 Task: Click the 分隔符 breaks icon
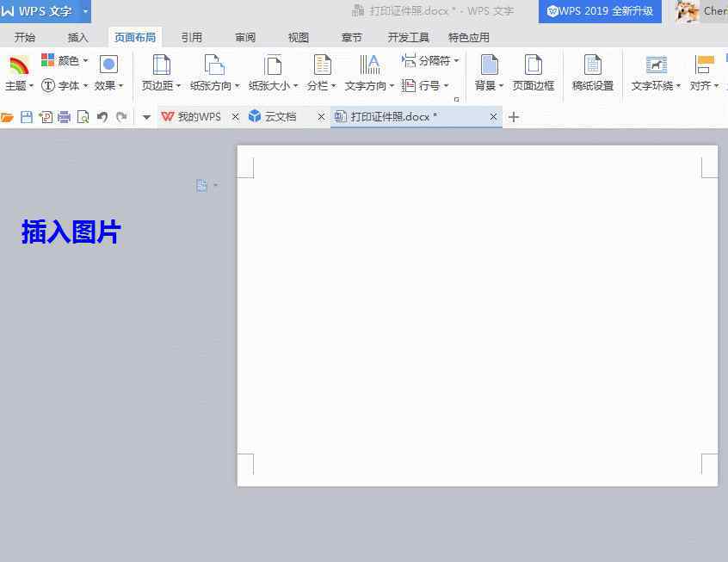click(409, 60)
